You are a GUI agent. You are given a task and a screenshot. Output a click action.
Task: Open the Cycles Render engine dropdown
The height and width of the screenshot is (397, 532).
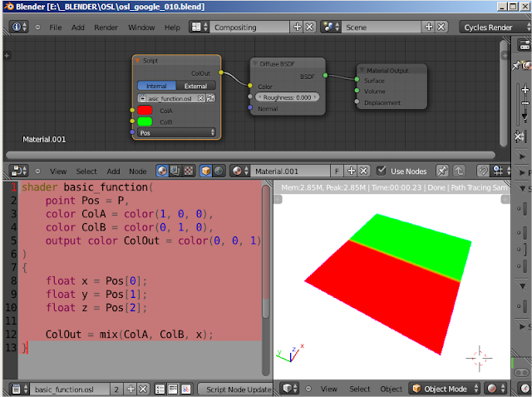pyautogui.click(x=495, y=27)
